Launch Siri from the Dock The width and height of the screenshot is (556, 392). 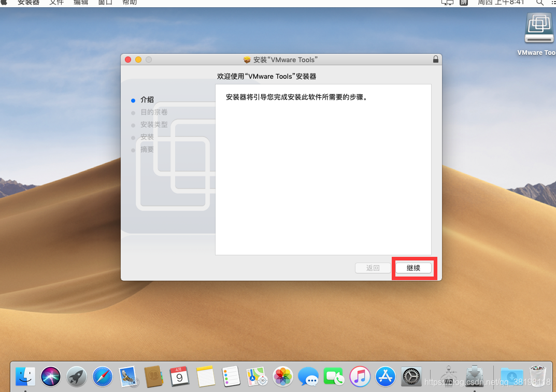51,376
